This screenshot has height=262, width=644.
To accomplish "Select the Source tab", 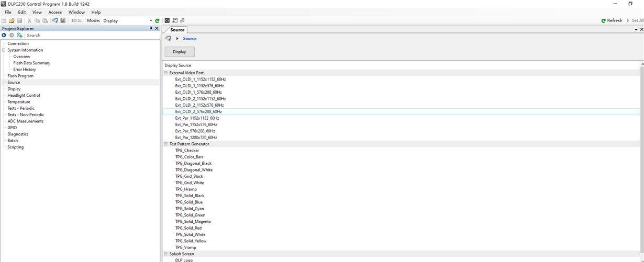I will (177, 30).
